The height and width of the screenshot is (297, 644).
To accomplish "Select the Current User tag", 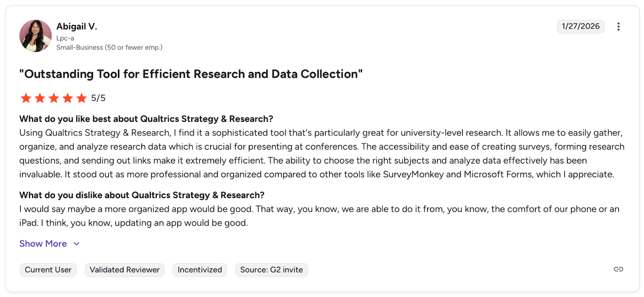I will pos(48,270).
